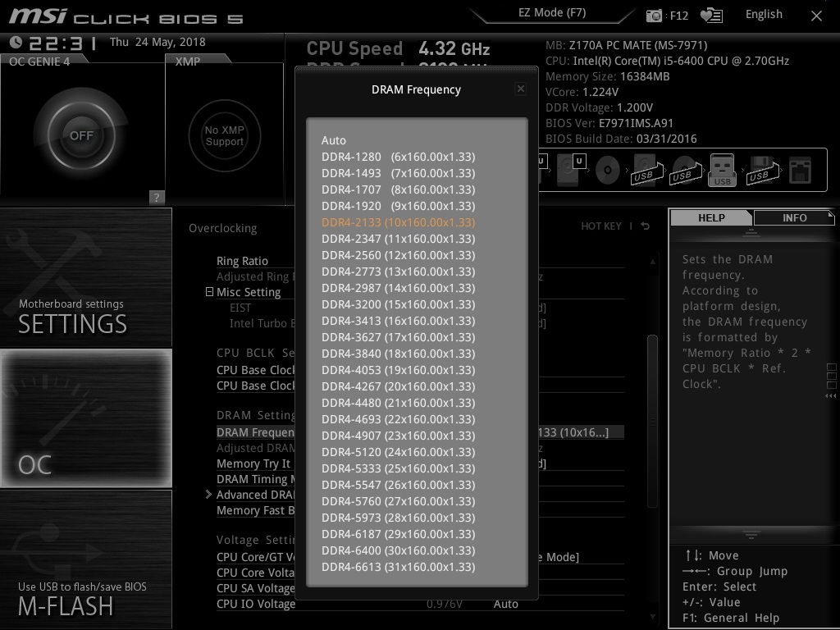Choose DDR4-5547 (26x160.00x1.33)
This screenshot has height=630, width=840.
click(398, 485)
